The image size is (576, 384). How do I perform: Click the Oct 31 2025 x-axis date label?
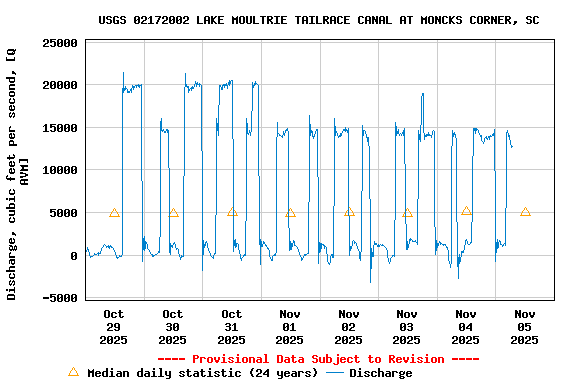coord(231,327)
